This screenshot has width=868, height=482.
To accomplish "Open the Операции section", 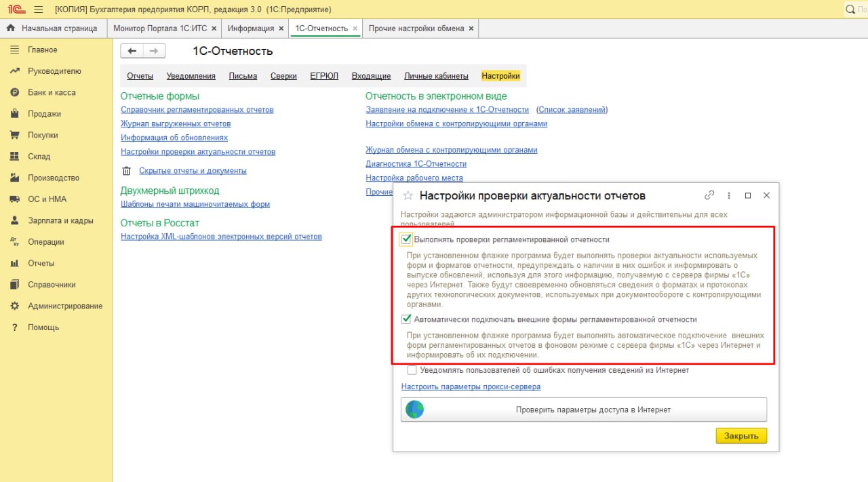I will (46, 242).
